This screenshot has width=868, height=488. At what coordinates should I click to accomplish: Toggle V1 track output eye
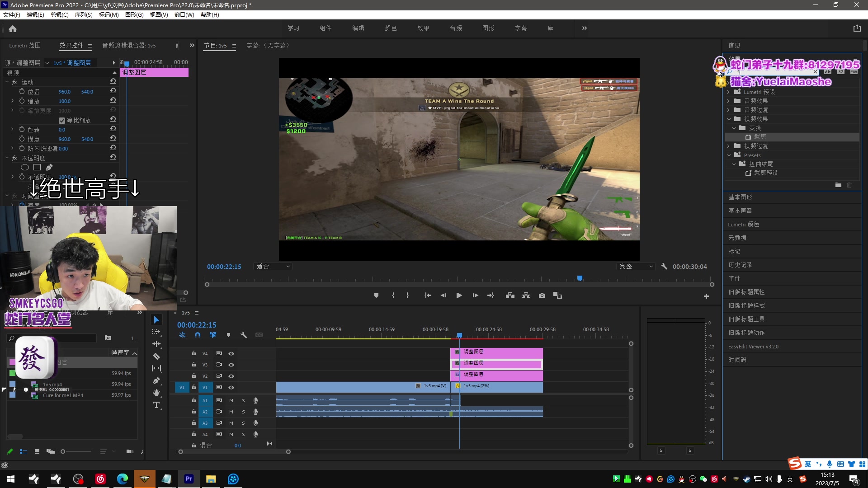(231, 388)
